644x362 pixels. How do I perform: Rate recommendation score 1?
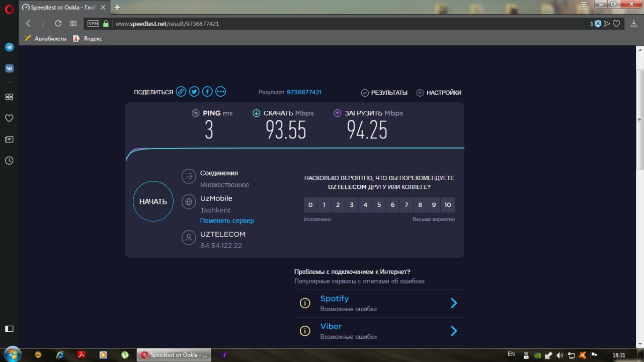(324, 205)
